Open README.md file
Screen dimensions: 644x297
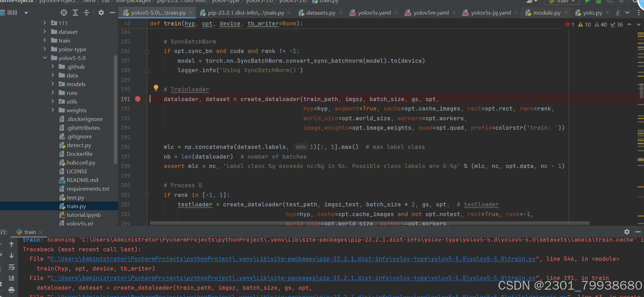point(82,180)
